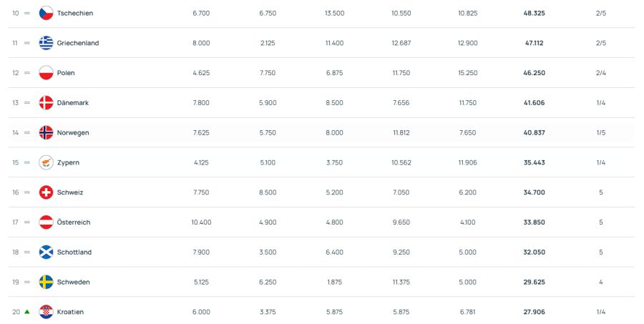The image size is (644, 324).
Task: Open the Griechenland country link
Action: 78,43
